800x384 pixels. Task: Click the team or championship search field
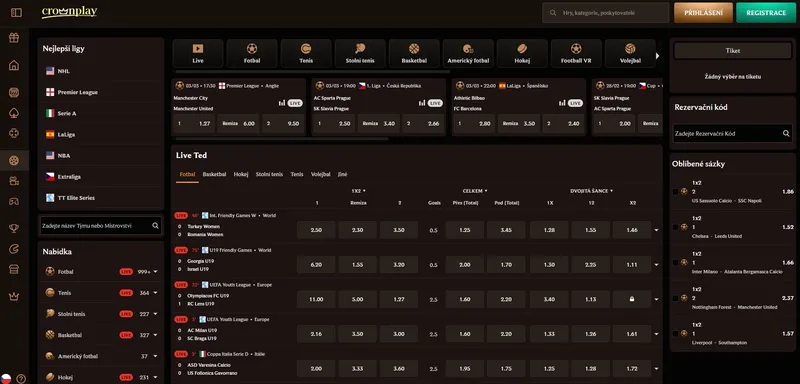pos(101,225)
